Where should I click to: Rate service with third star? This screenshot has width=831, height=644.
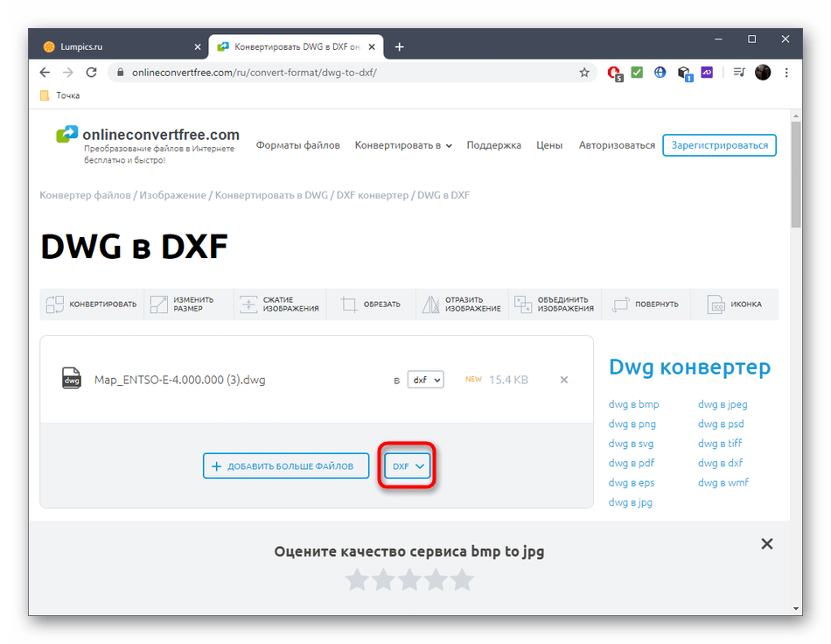tap(409, 580)
